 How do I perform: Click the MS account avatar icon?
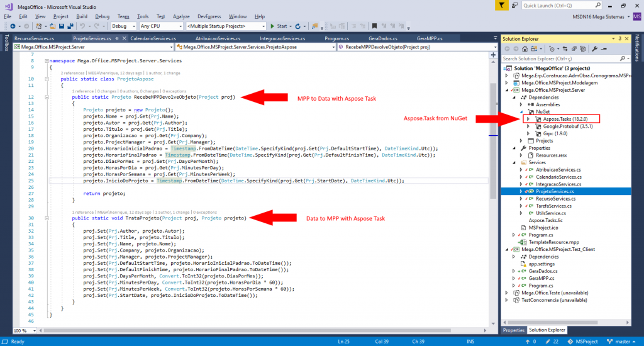(637, 16)
